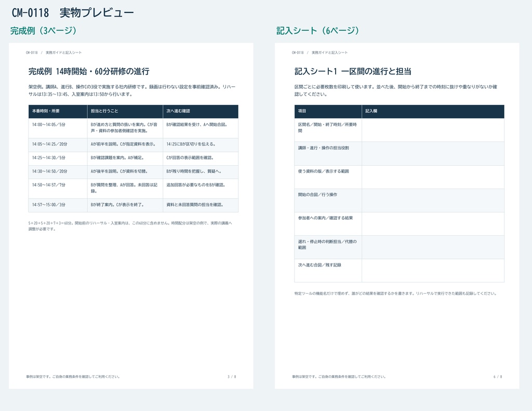Click cell '追加回答が必要なものをBが確認。'

(x=201, y=189)
